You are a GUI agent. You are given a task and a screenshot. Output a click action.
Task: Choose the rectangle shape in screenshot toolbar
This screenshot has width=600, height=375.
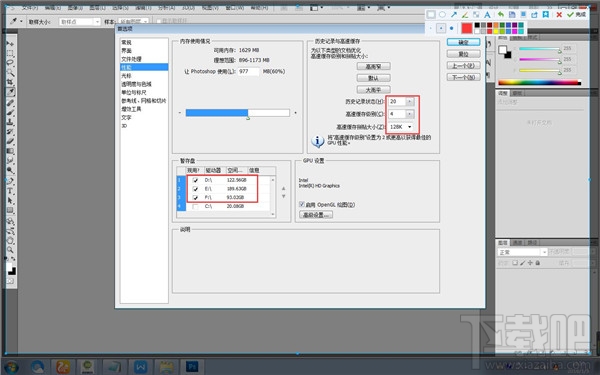tap(431, 15)
